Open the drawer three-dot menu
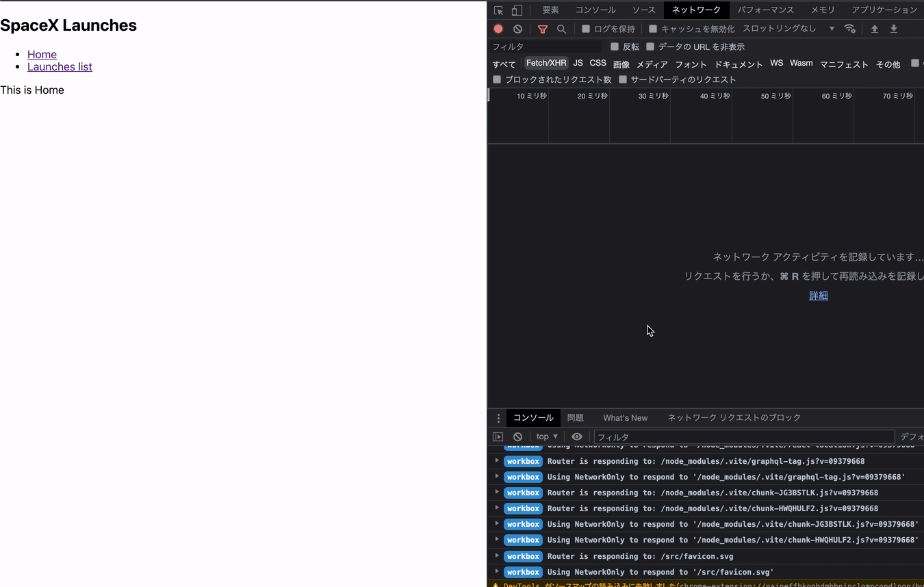Image resolution: width=924 pixels, height=587 pixels. coord(498,418)
